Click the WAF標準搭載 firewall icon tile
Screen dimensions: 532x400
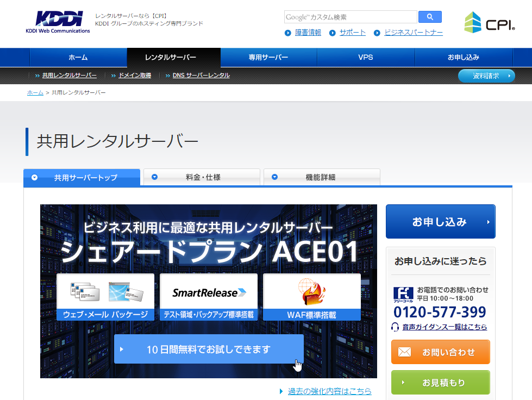[x=311, y=297]
